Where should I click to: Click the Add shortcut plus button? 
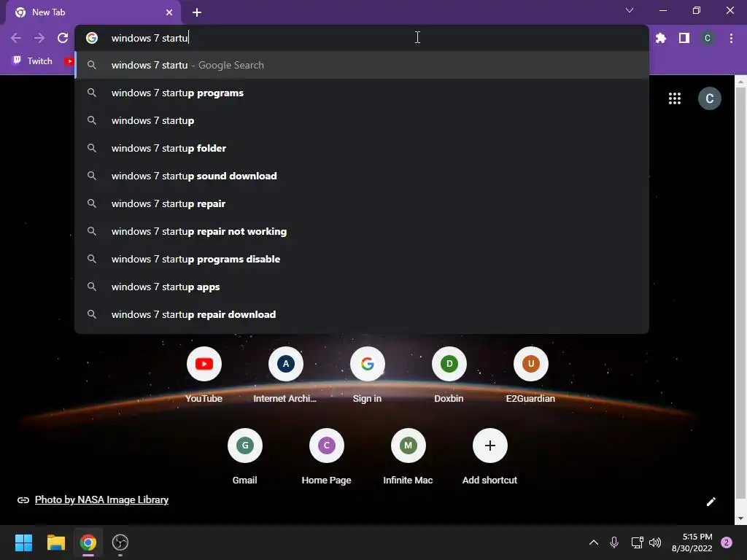click(489, 446)
